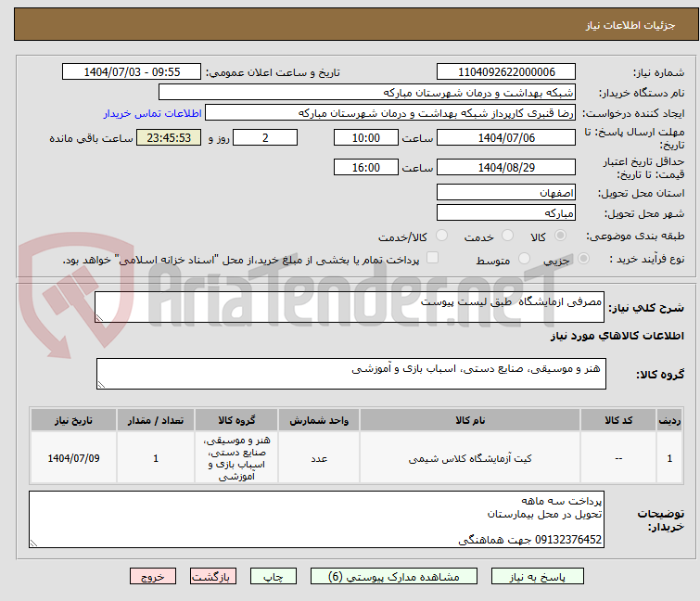Click the شماره نیاز field 1104092622000006

point(506,72)
